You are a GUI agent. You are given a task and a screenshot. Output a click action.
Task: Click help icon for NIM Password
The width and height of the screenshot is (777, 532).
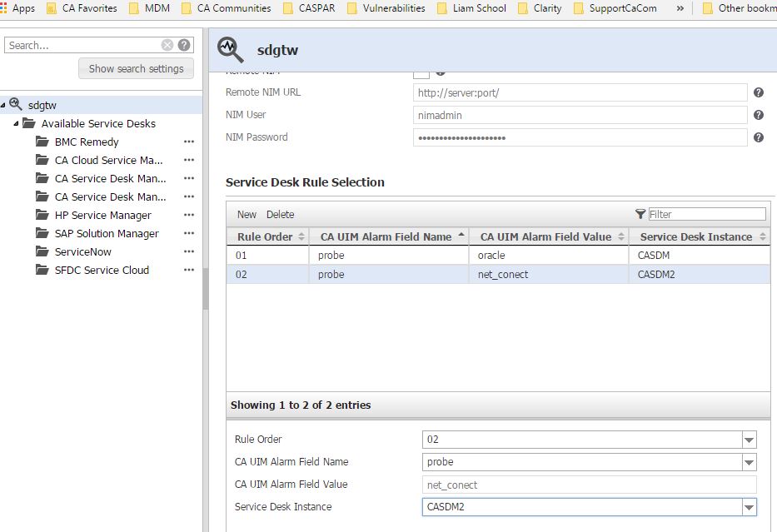pyautogui.click(x=758, y=137)
